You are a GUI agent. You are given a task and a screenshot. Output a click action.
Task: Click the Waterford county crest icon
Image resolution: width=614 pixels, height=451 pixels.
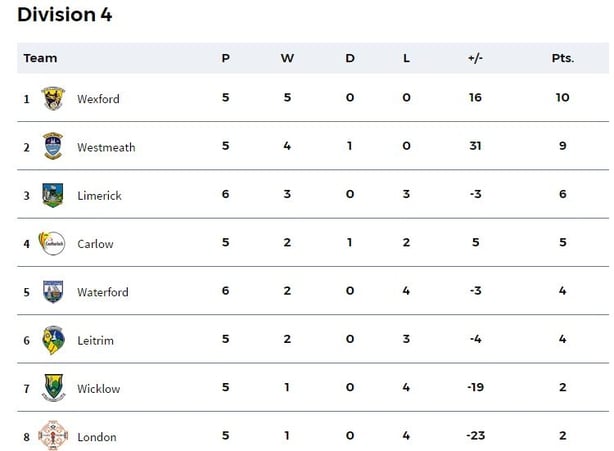[x=53, y=292]
